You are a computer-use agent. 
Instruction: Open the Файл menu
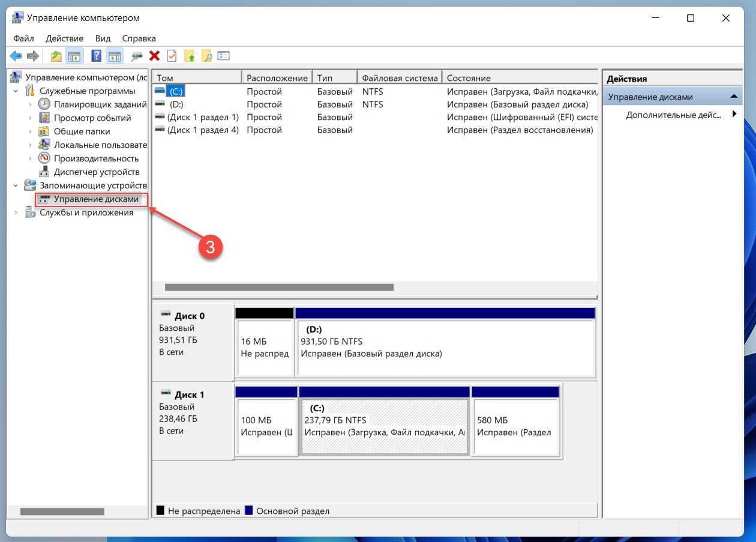[23, 38]
